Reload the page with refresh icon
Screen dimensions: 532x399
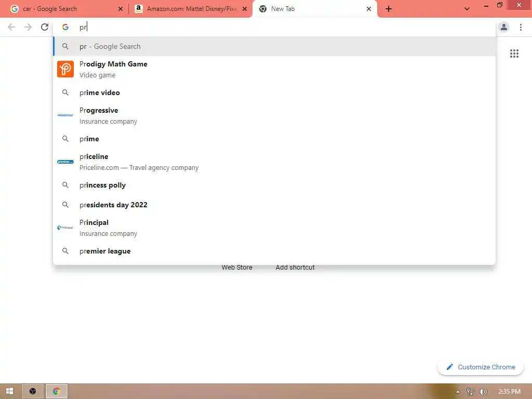pos(45,27)
